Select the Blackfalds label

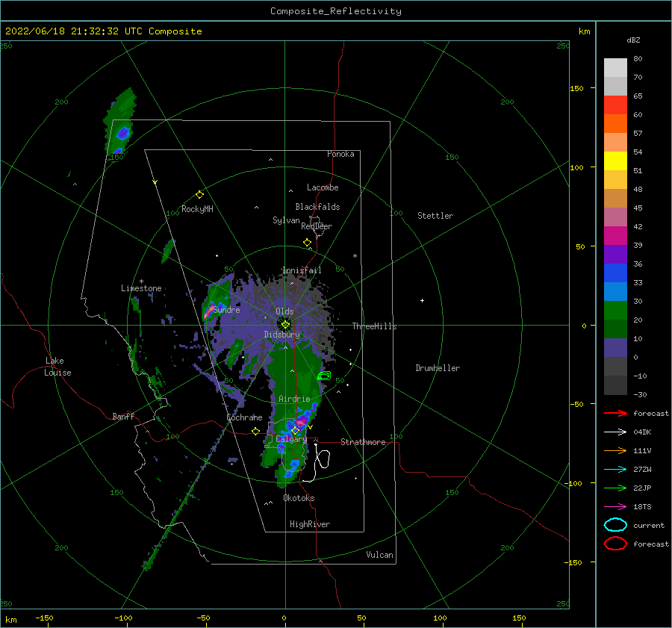[x=317, y=207]
